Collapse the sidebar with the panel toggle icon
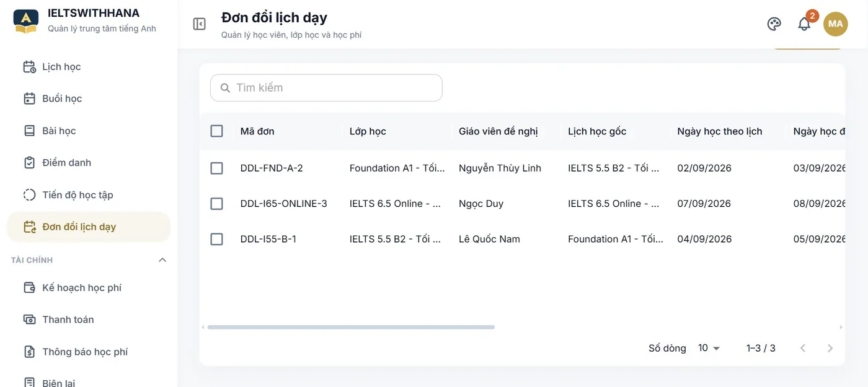 pyautogui.click(x=199, y=24)
